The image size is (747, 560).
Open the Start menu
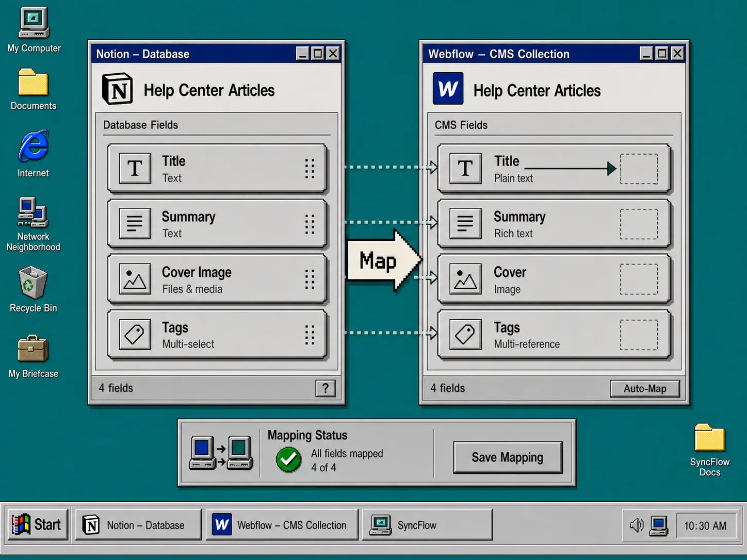click(x=38, y=524)
